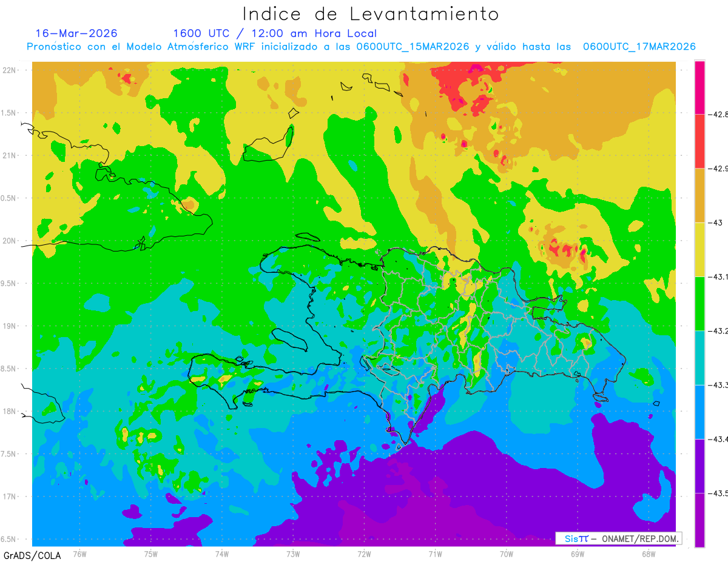Viewport: 728px width, 562px height.
Task: Click the colorbar value '-43.3'
Action: click(718, 385)
